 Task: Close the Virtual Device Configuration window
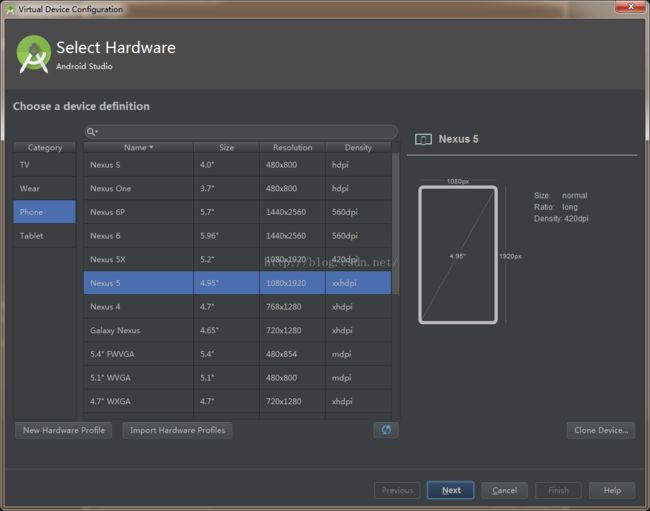(631, 6)
